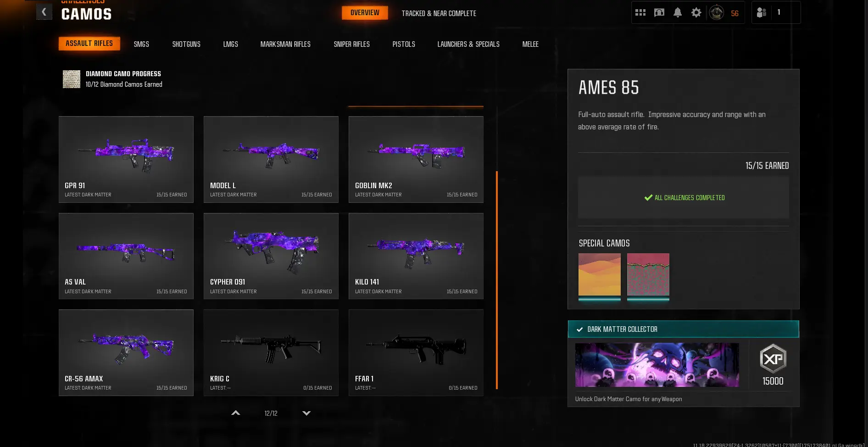Open the party members icon

762,13
